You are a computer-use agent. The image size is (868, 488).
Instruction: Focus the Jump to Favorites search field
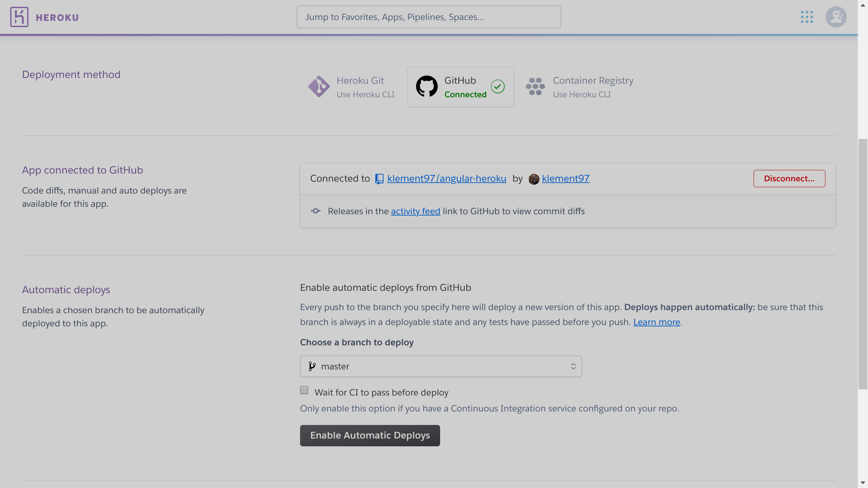(429, 17)
